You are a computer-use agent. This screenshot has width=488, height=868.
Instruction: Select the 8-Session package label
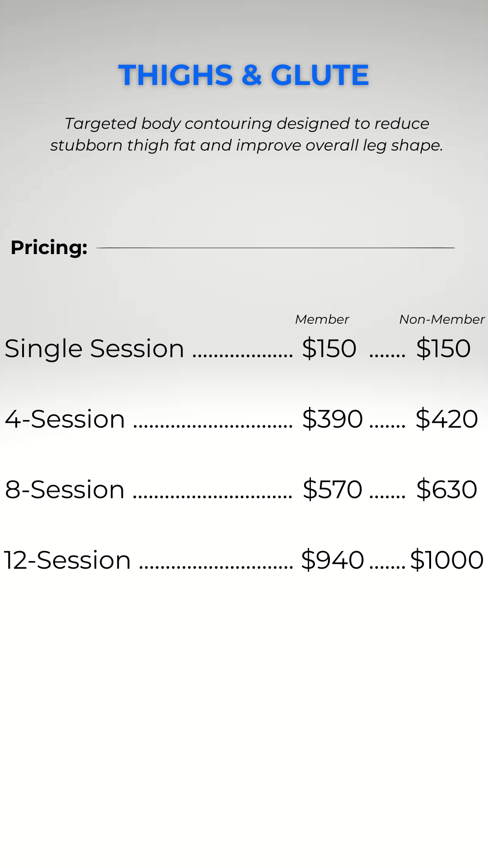65,490
